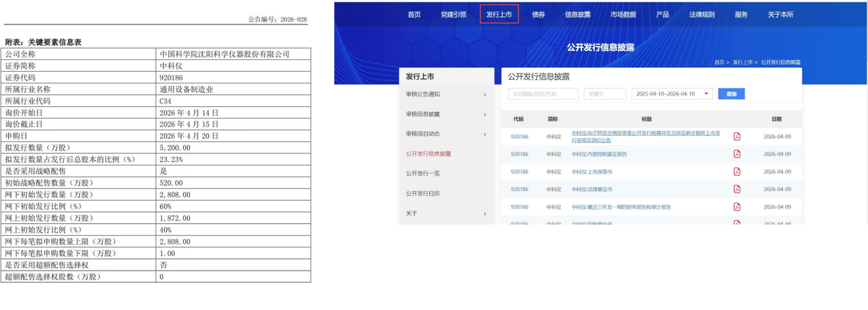Focus the 公司简称/拼音/代码 search field
This screenshot has width=868, height=310.
click(542, 94)
